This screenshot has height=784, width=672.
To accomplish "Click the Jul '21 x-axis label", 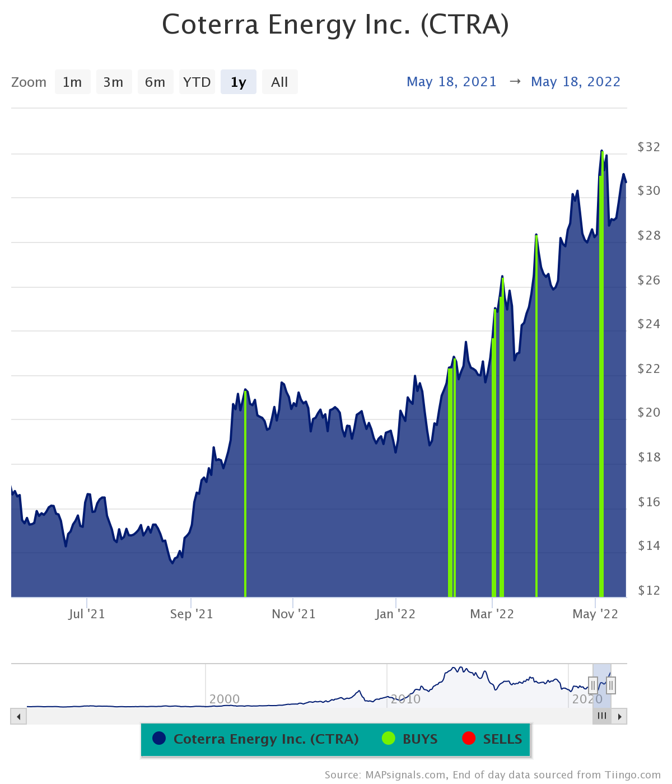I will 87,614.
